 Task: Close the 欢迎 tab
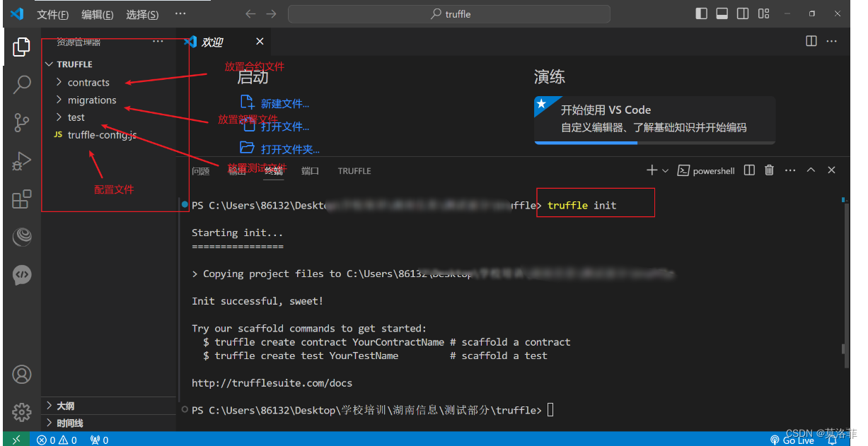[x=260, y=42]
